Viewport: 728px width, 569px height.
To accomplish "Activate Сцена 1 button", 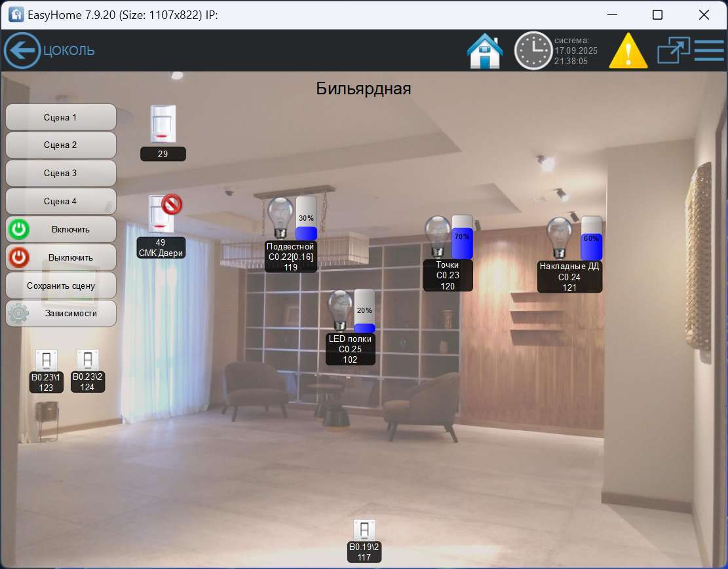I will pos(61,117).
